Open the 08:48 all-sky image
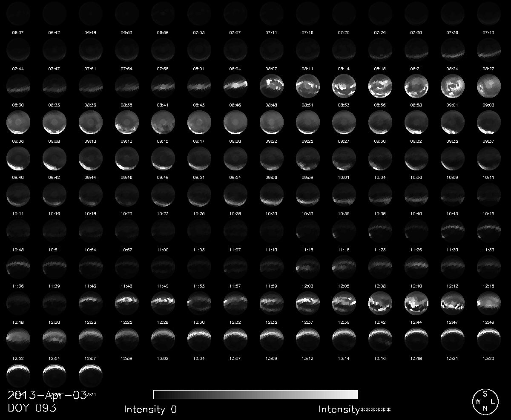This screenshot has width=511, height=420. click(272, 86)
